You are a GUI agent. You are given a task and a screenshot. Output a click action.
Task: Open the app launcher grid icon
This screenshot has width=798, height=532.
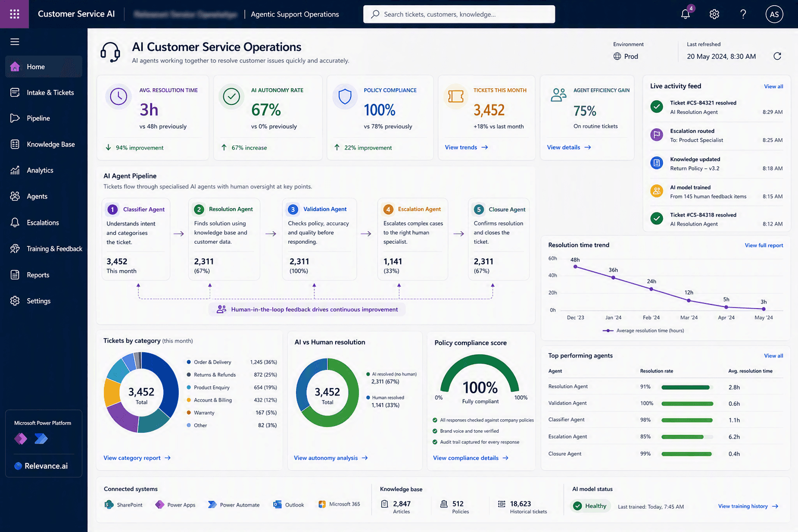pyautogui.click(x=15, y=14)
